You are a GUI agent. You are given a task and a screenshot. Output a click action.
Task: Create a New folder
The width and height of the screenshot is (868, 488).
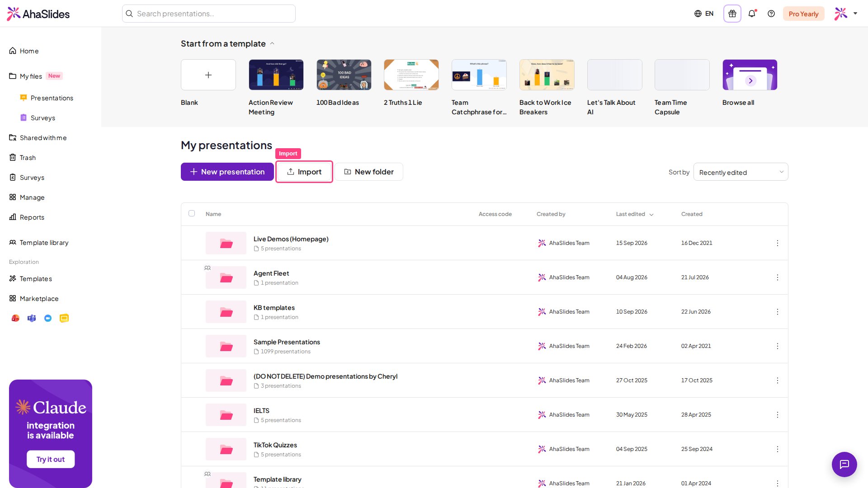pos(369,172)
